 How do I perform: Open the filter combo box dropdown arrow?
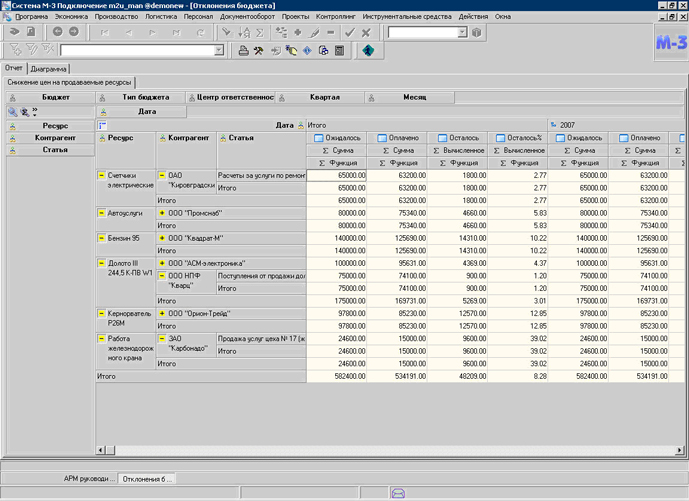(219, 51)
